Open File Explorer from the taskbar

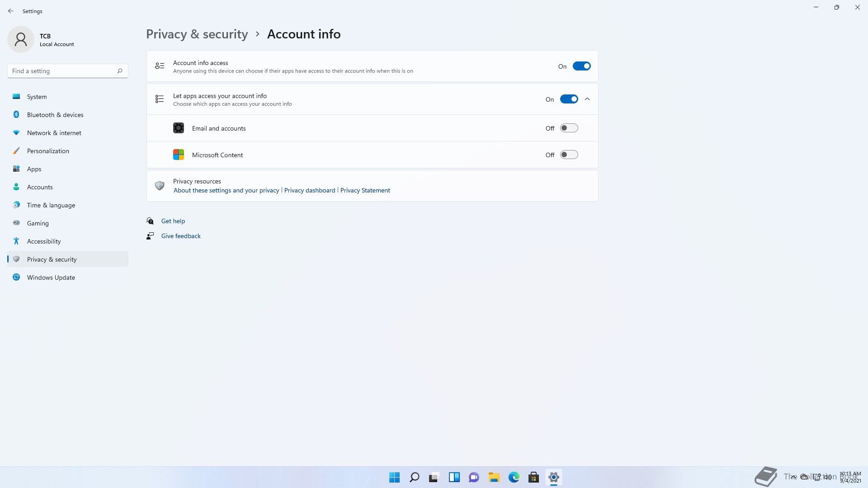click(494, 477)
